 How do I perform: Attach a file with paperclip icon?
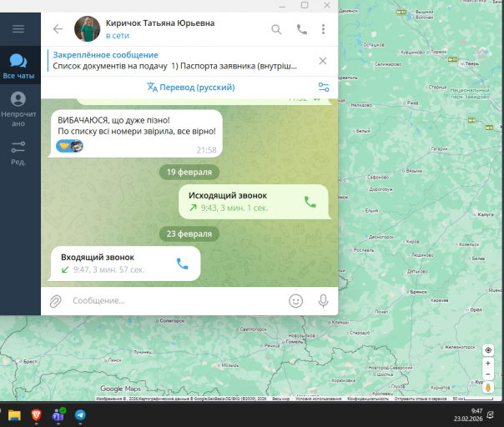point(55,301)
